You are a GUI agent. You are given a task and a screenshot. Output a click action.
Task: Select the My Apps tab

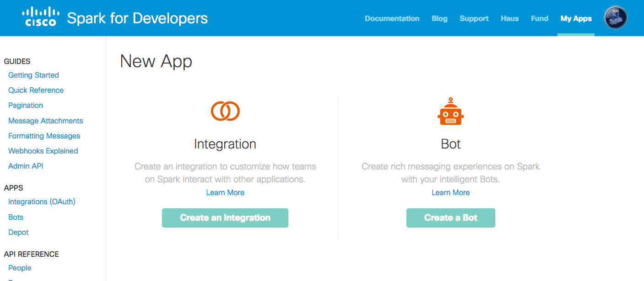[576, 19]
